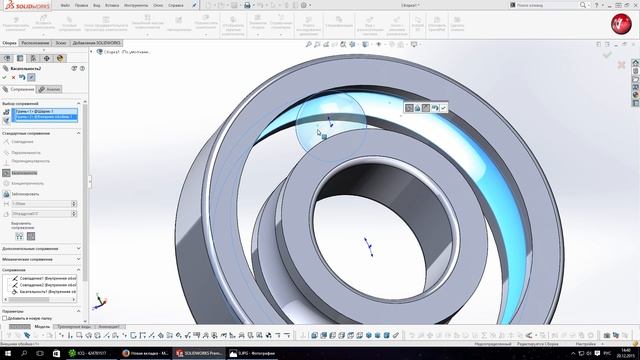Click the mates list horizontal scrollbar
The height and width of the screenshot is (360, 640).
[x=40, y=300]
